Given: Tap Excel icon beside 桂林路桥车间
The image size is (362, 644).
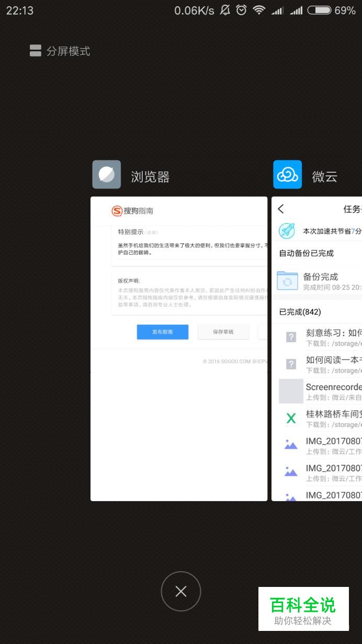Looking at the screenshot, I should (291, 418).
